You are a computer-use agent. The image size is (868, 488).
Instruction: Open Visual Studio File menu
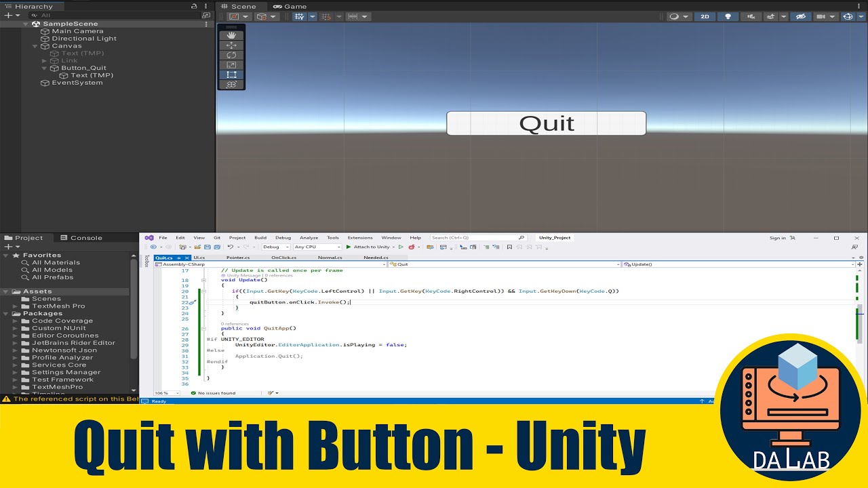(163, 238)
